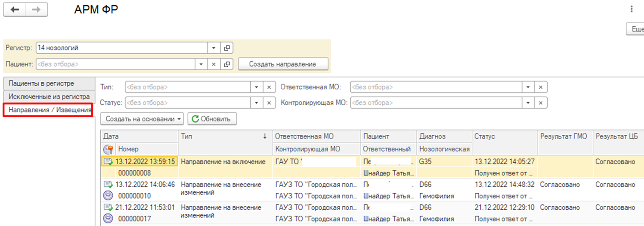The height and width of the screenshot is (226, 644).
Task: Click the Создать направление button
Action: point(283,64)
